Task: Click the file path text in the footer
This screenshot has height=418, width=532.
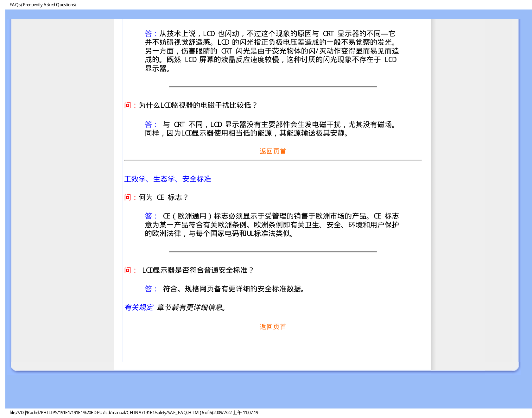Action: pyautogui.click(x=104, y=413)
